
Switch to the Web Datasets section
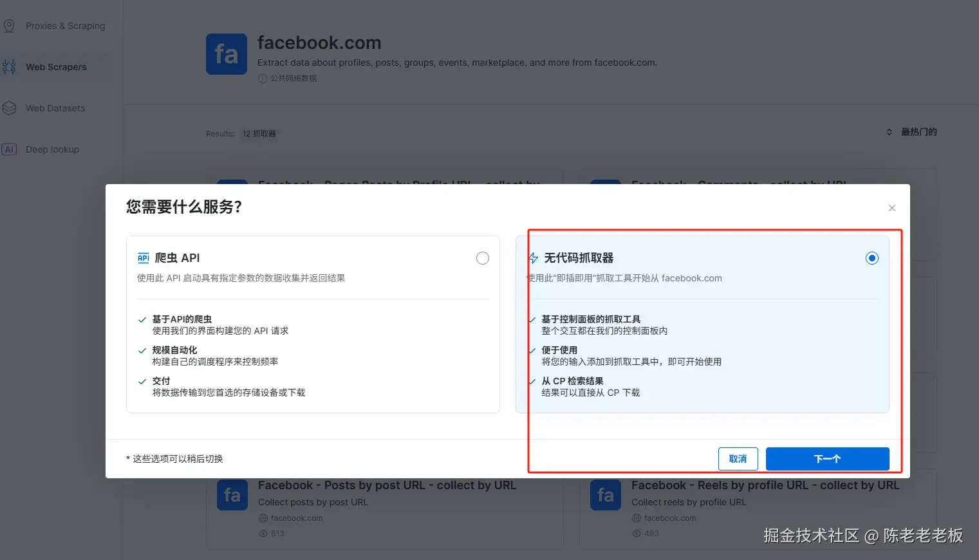(55, 107)
